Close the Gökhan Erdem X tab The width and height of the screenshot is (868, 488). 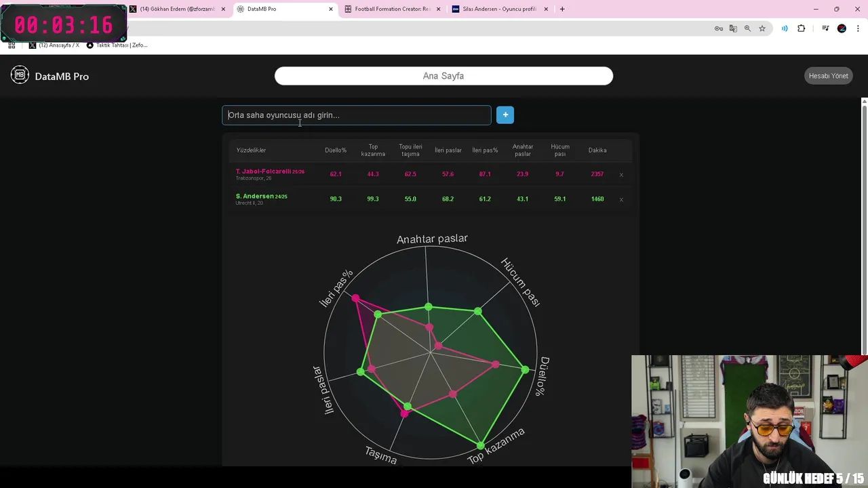click(x=223, y=9)
